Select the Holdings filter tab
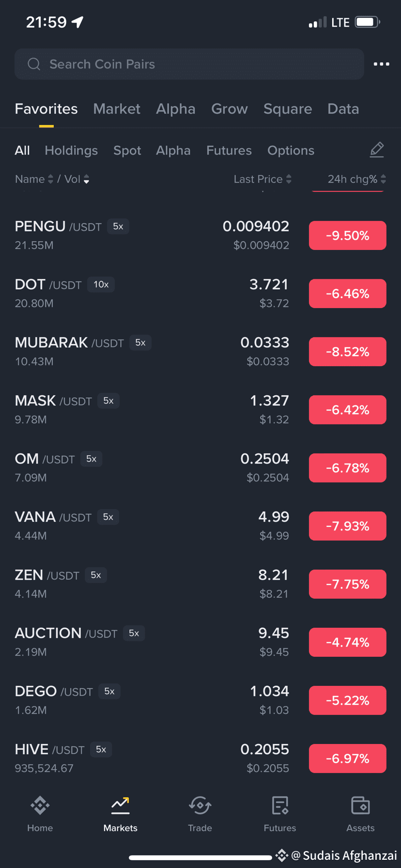The image size is (401, 868). (x=71, y=151)
